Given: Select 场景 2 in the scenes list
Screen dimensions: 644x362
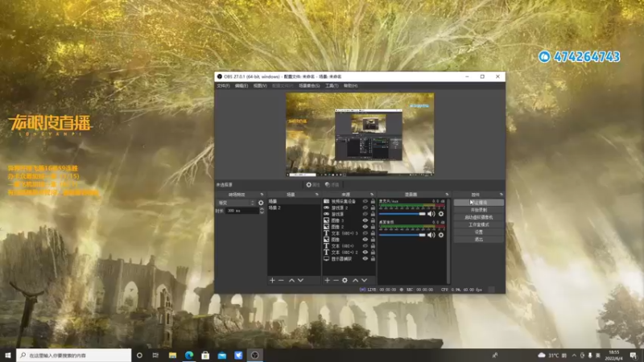Looking at the screenshot, I should 294,208.
